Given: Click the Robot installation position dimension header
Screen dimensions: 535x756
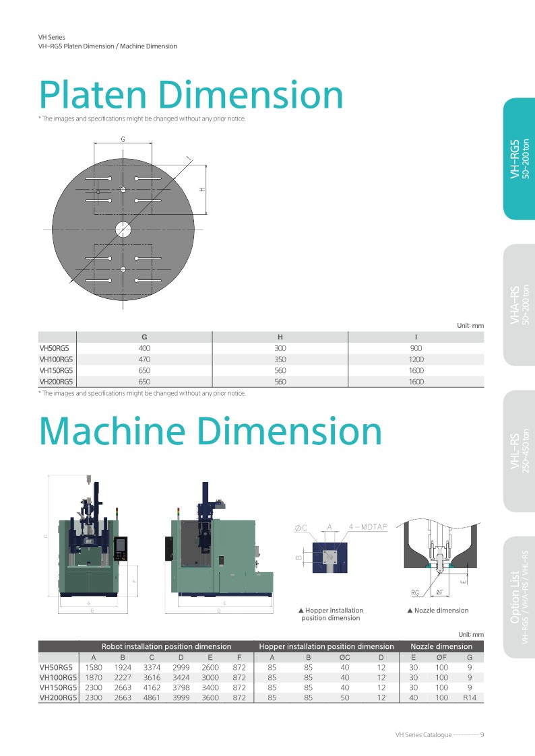Looking at the screenshot, I should [166, 646].
